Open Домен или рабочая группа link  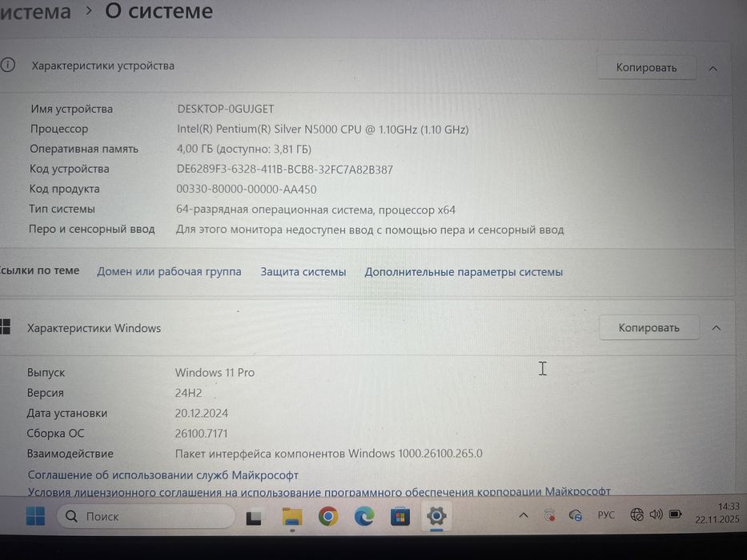[169, 271]
